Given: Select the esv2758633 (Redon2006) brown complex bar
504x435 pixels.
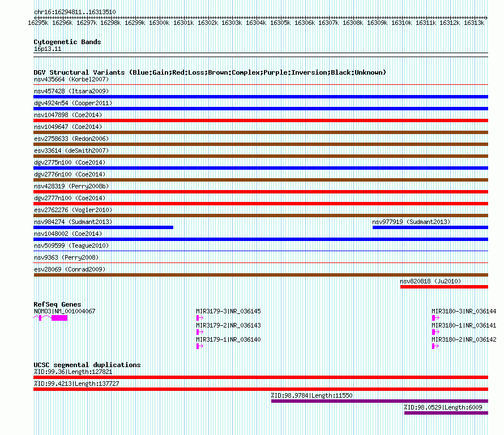Looking at the screenshot, I should (260, 144).
